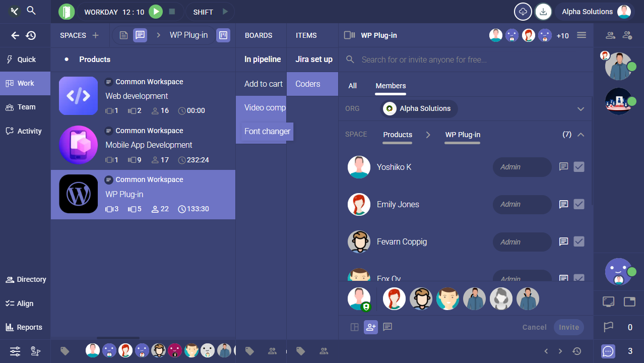
Task: Toggle Fevarn Coppig's member checkbox
Action: [x=579, y=241]
